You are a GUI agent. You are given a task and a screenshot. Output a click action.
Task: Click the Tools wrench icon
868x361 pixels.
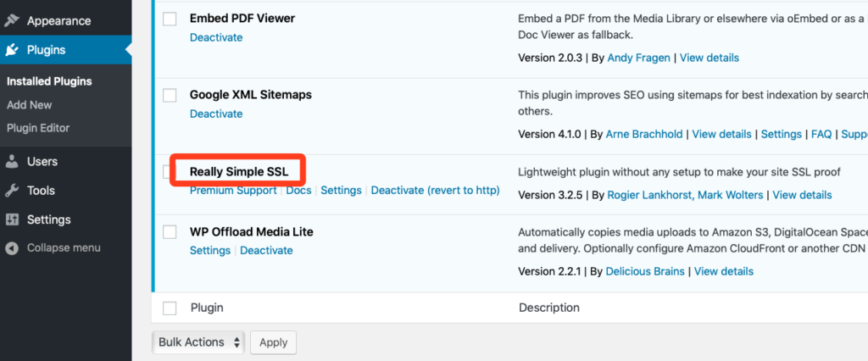pos(12,191)
